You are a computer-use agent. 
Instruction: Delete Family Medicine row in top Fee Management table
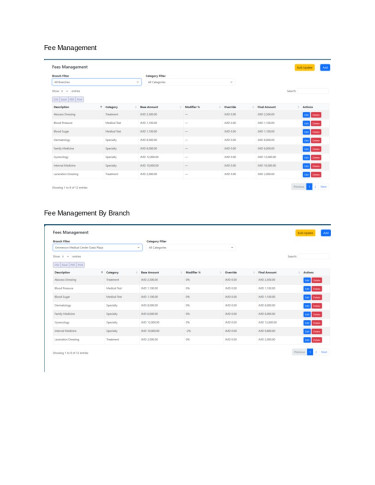point(316,149)
